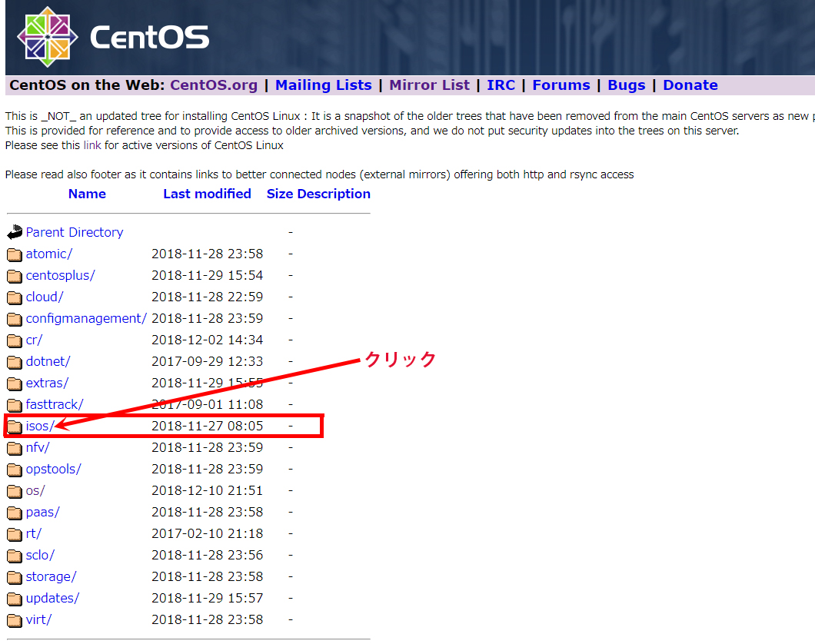Open the nfv/ directory
815x644 pixels.
click(x=38, y=448)
